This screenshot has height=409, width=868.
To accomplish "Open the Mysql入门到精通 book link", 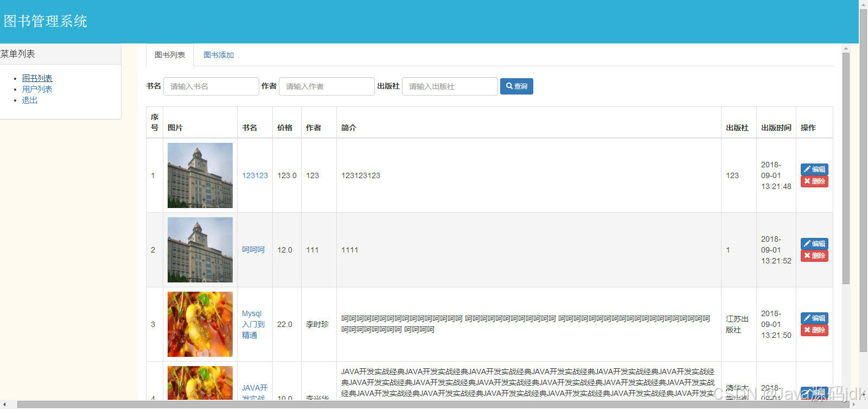I will tap(253, 324).
